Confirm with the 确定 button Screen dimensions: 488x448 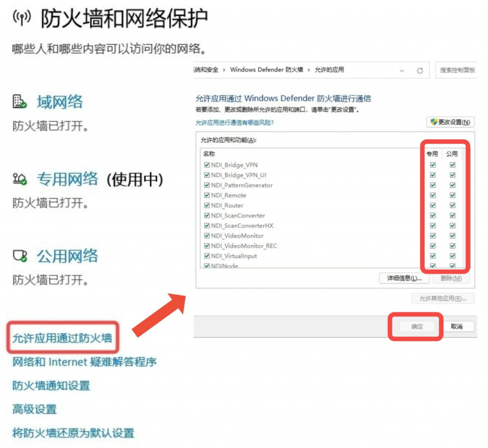click(x=417, y=326)
